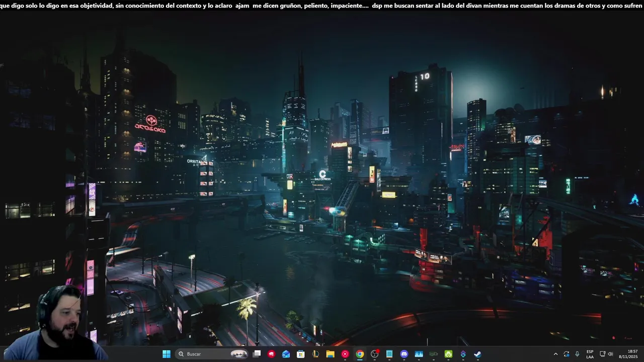The image size is (644, 362).
Task: Open the red app icon next to Task View
Action: coord(272,354)
